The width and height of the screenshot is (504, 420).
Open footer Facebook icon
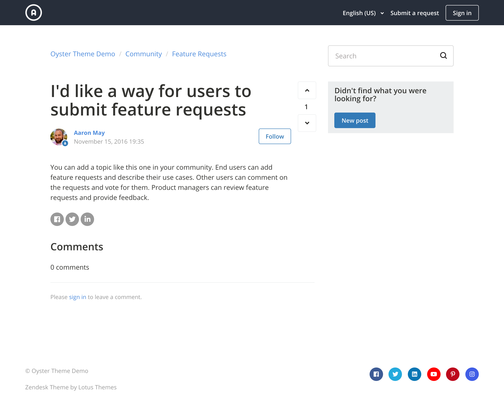(x=376, y=374)
